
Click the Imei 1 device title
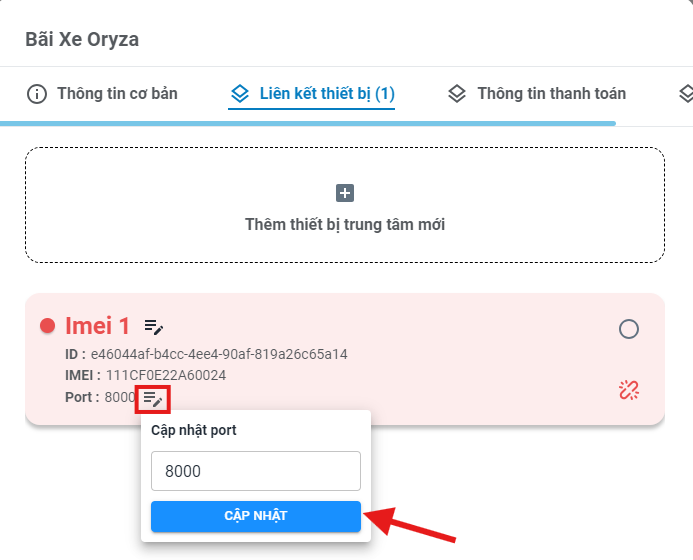(x=97, y=326)
